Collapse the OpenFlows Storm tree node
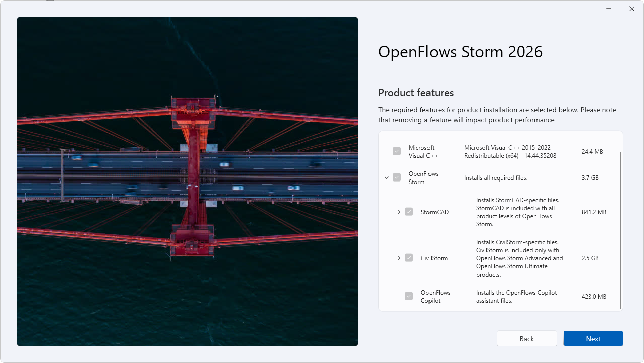 (x=387, y=177)
